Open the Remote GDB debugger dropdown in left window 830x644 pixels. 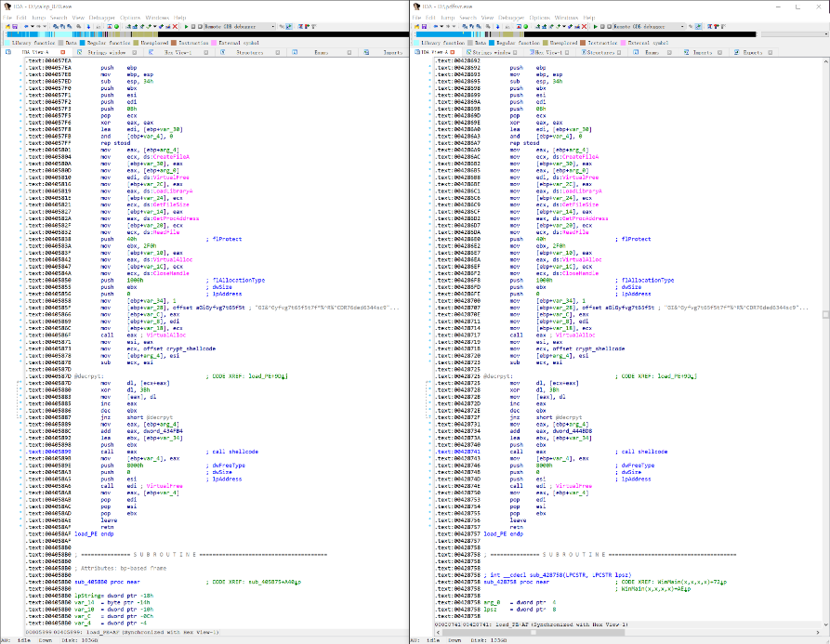click(273, 27)
